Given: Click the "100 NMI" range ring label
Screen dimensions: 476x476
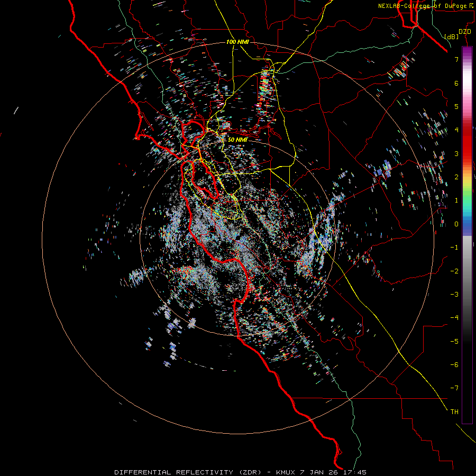Looking at the screenshot, I should [x=237, y=42].
